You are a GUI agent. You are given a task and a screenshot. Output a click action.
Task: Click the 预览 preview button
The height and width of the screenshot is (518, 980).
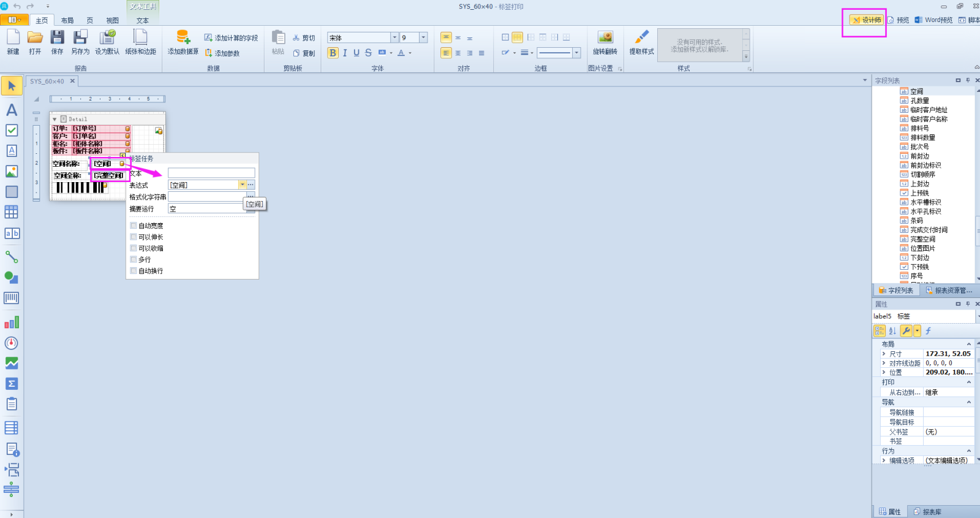point(899,20)
